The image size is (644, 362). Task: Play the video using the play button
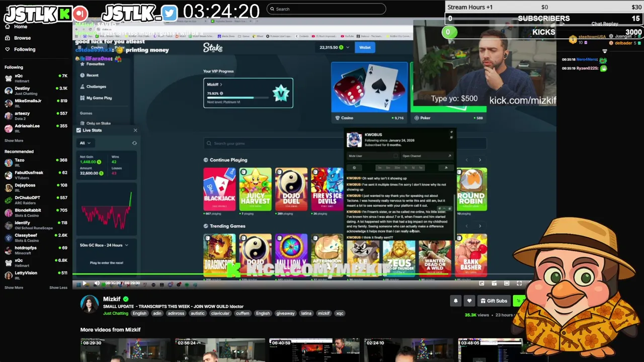84,284
